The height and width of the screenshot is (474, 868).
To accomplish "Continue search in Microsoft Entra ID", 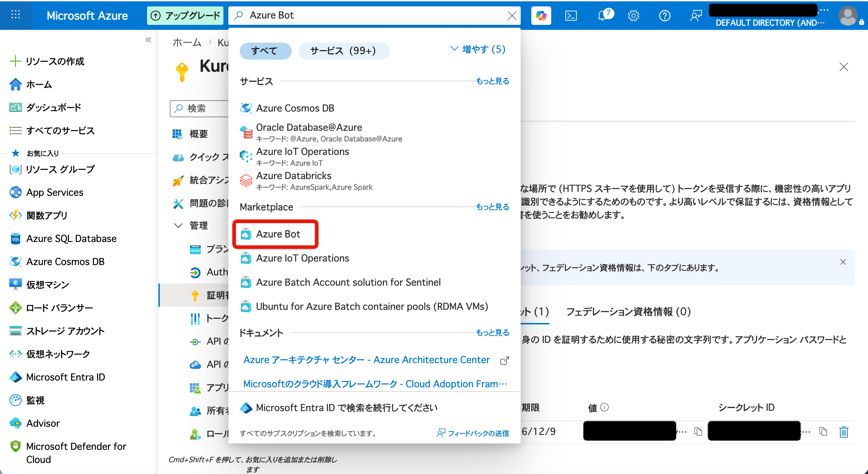I will (339, 408).
